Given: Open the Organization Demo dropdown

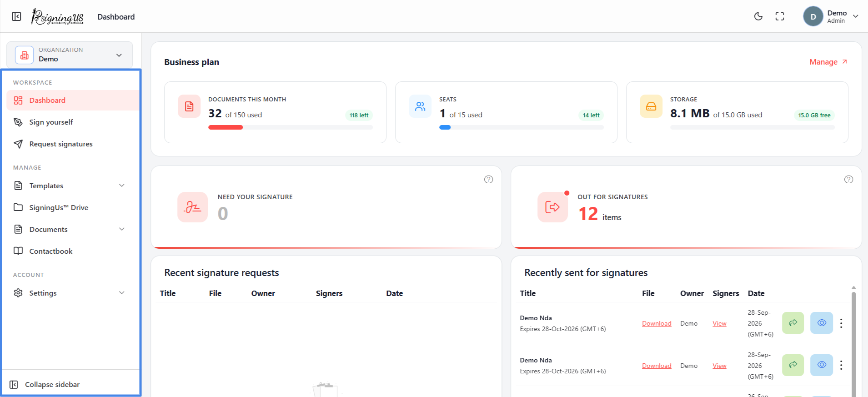Looking at the screenshot, I should [70, 55].
